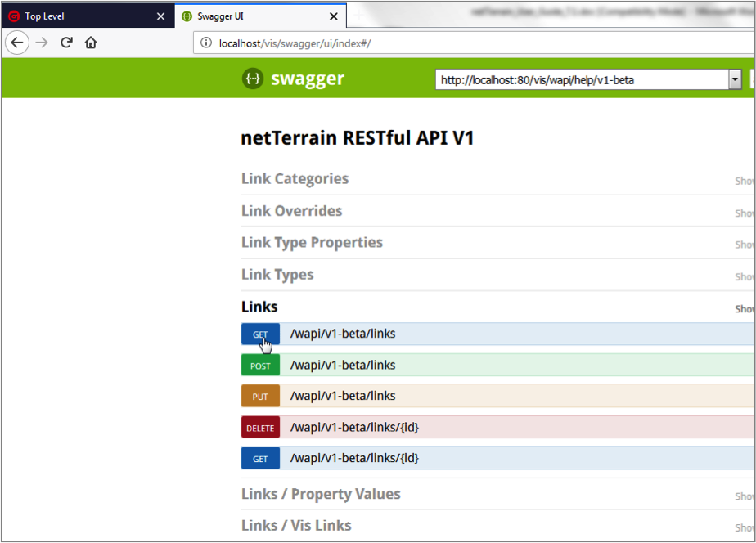The width and height of the screenshot is (756, 543).
Task: Open PUT /wapi/v1-beta/links path link
Action: click(343, 396)
